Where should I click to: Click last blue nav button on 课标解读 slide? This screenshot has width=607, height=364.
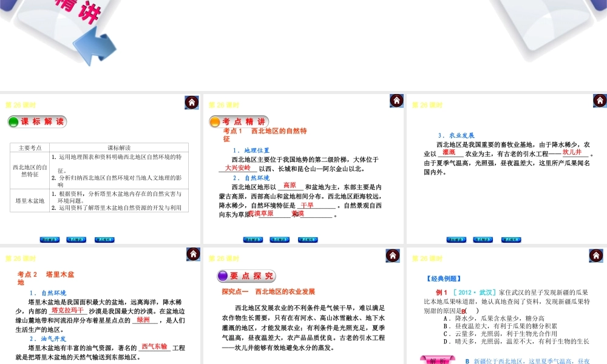tap(104, 240)
